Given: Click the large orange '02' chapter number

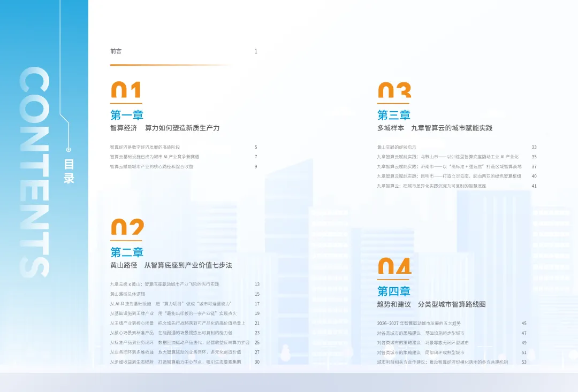Looking at the screenshot, I should pyautogui.click(x=127, y=227).
